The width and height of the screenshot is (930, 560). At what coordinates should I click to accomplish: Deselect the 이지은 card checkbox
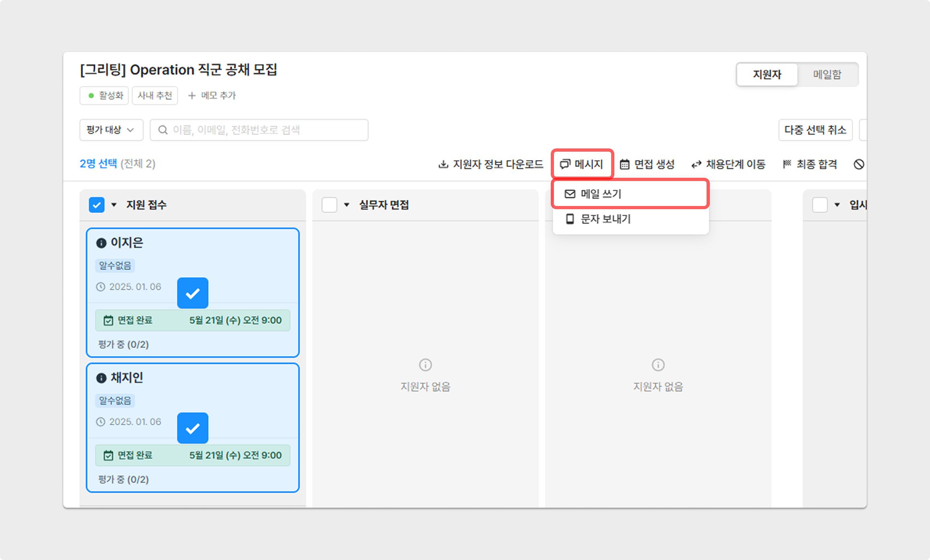192,293
